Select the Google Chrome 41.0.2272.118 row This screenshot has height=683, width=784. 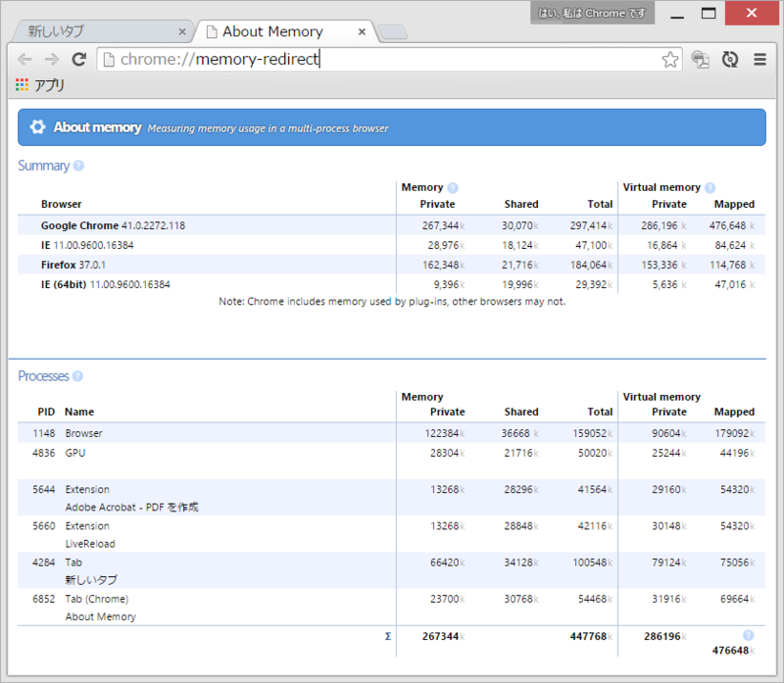coord(391,225)
